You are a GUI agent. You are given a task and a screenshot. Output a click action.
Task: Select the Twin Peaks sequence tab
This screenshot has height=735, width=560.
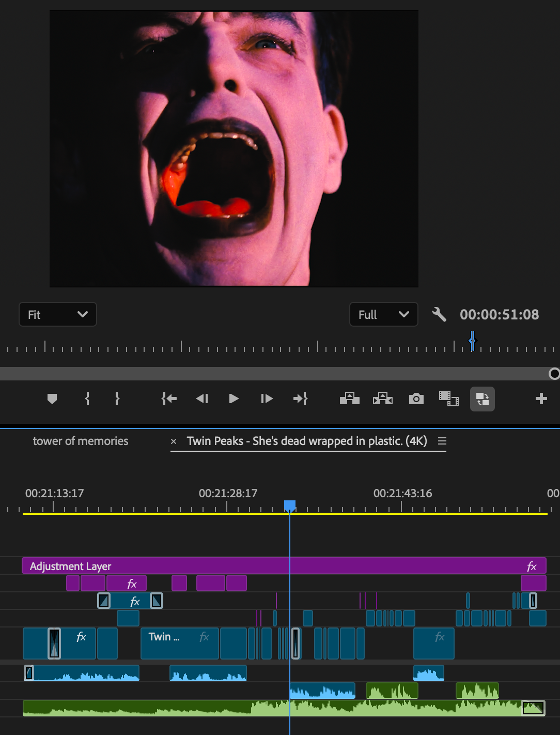(x=307, y=441)
